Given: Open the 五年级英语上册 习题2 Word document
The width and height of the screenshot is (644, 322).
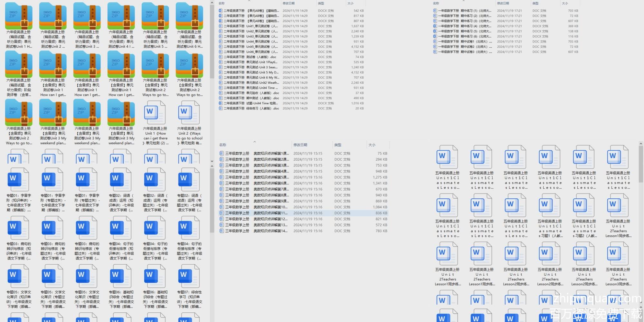Looking at the screenshot, I should (584, 207).
